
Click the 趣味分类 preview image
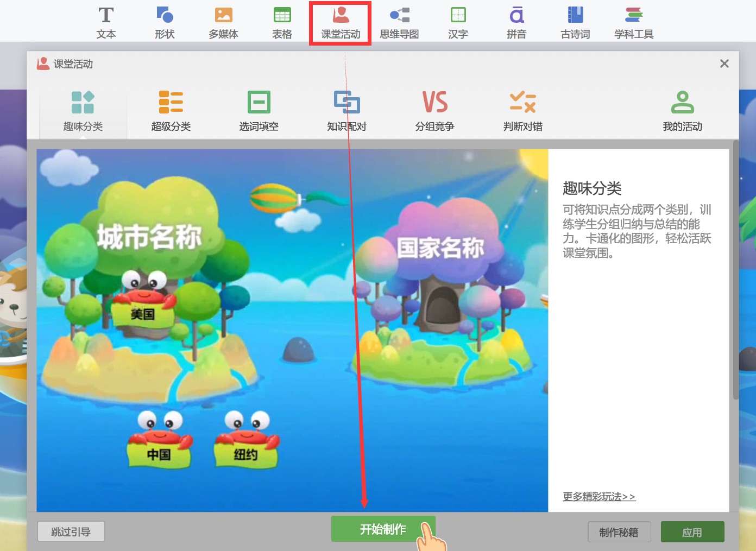292,330
